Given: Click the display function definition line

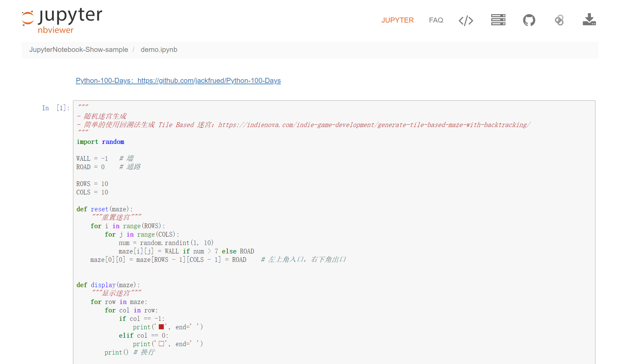Looking at the screenshot, I should coord(107,285).
